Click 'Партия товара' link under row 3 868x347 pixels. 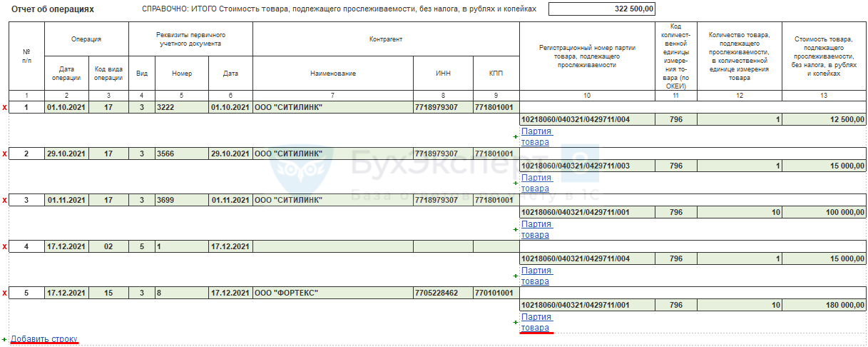(x=536, y=229)
